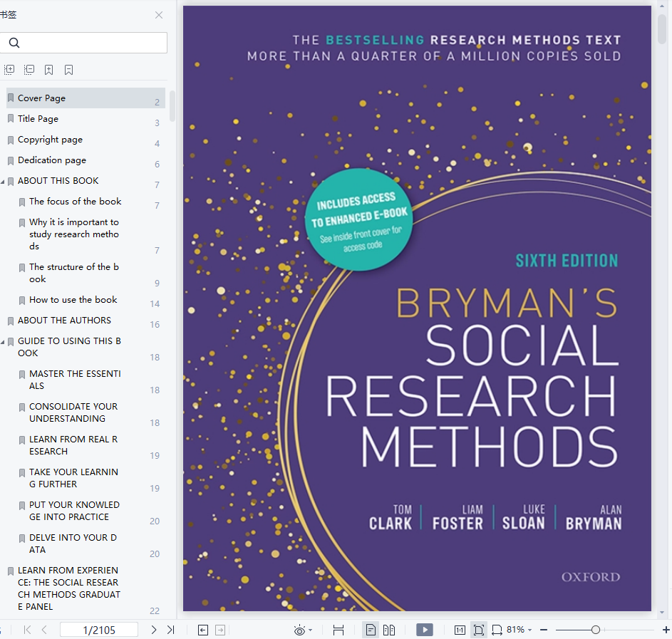Click the page number field 1/2105
This screenshot has height=639, width=672.
pyautogui.click(x=99, y=630)
